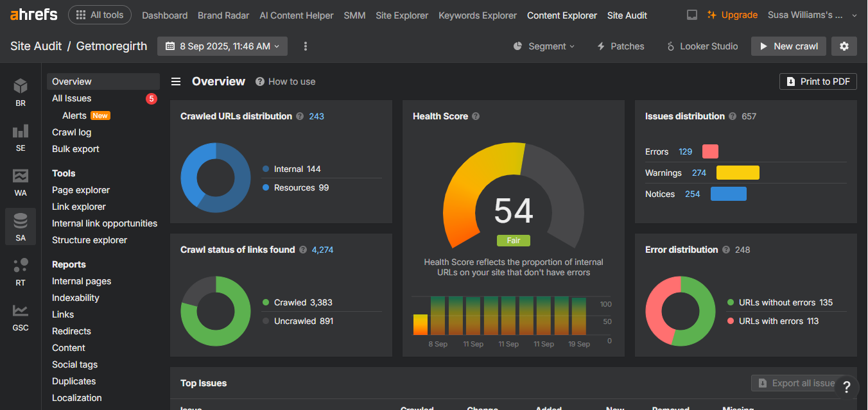Image resolution: width=868 pixels, height=410 pixels.
Task: Select Crawl log in the sidebar
Action: [x=72, y=132]
